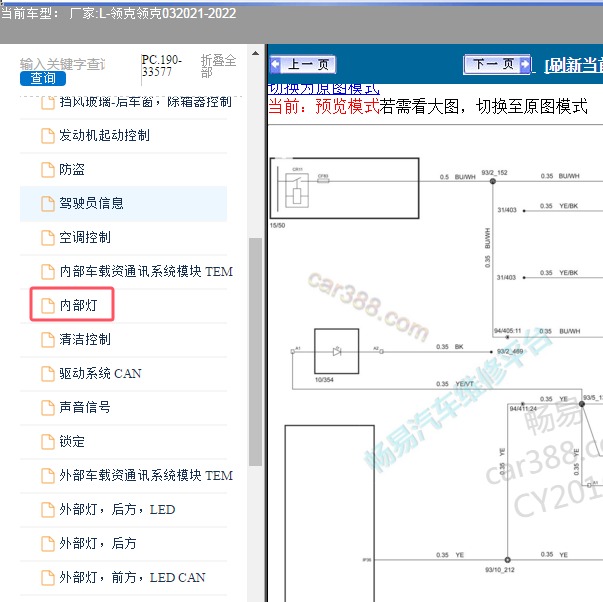
Task: Click the 10/354 diode component in diagram
Action: [336, 351]
